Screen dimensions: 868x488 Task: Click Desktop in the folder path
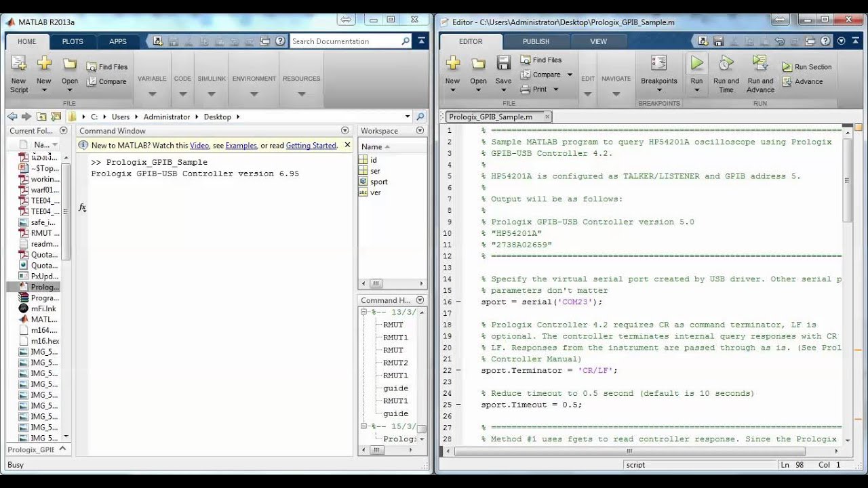click(218, 117)
